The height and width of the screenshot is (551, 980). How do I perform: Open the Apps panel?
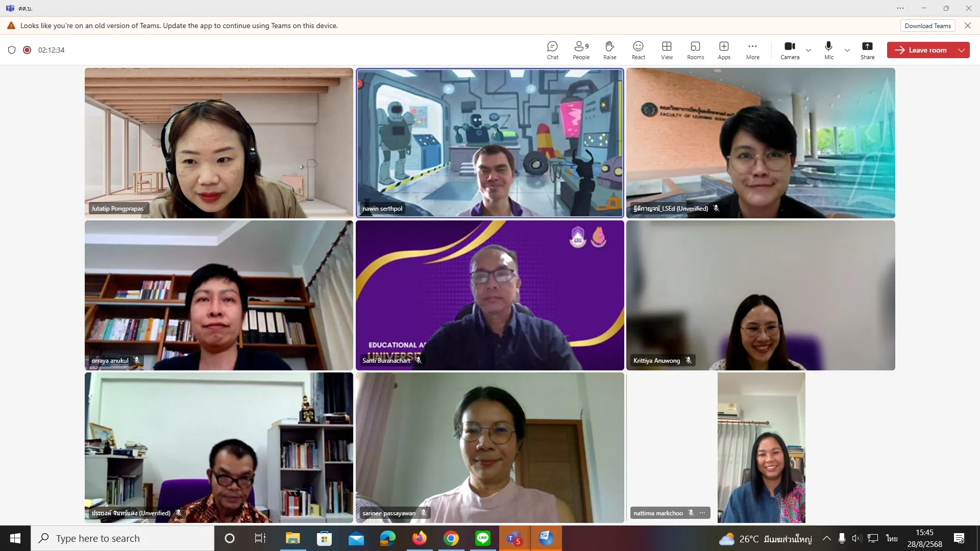(724, 50)
